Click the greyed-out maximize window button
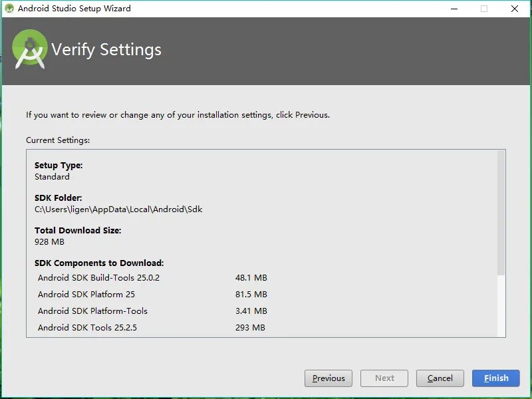The image size is (532, 399). pyautogui.click(x=484, y=9)
